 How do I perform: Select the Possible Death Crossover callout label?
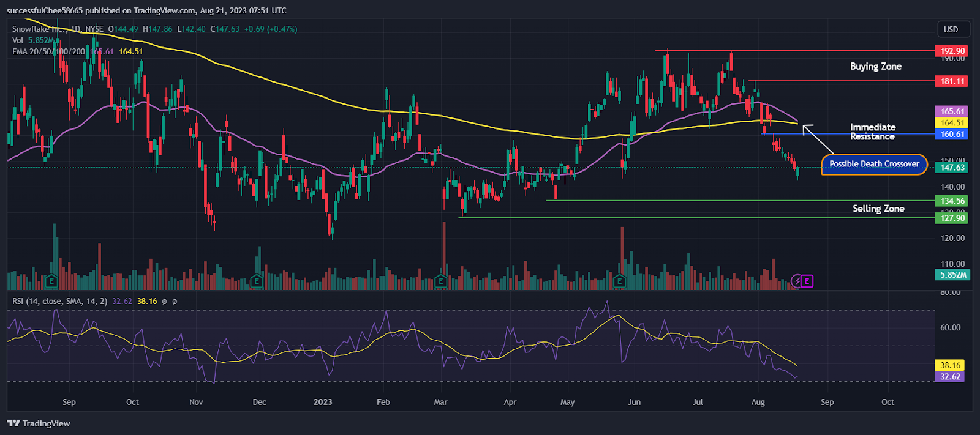point(874,164)
